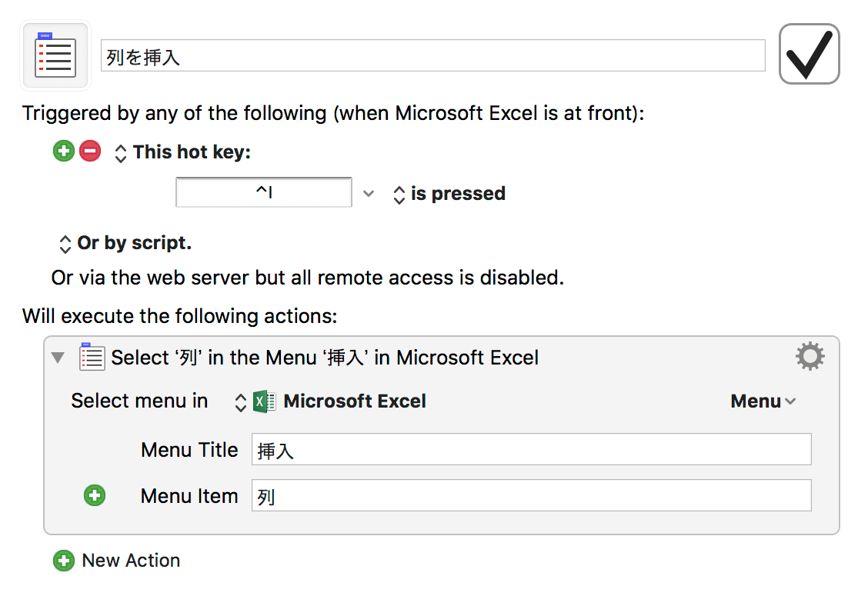Click the New Action button
Viewport: 868px width, 606px height.
[117, 561]
